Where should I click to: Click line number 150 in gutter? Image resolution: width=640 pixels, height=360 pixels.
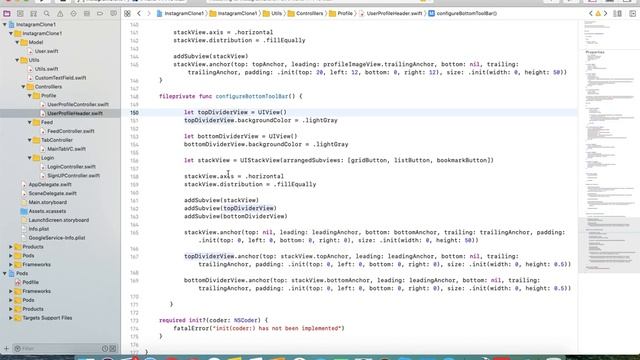click(134, 112)
